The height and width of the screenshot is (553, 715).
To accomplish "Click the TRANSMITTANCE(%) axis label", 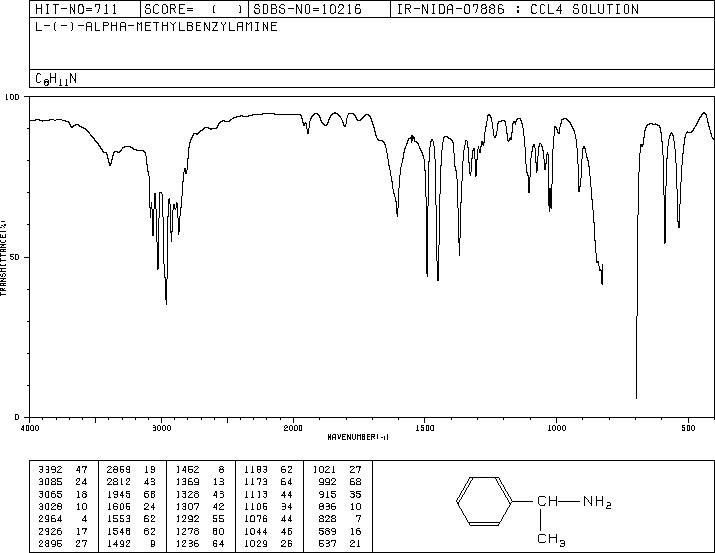I will 3,257.
